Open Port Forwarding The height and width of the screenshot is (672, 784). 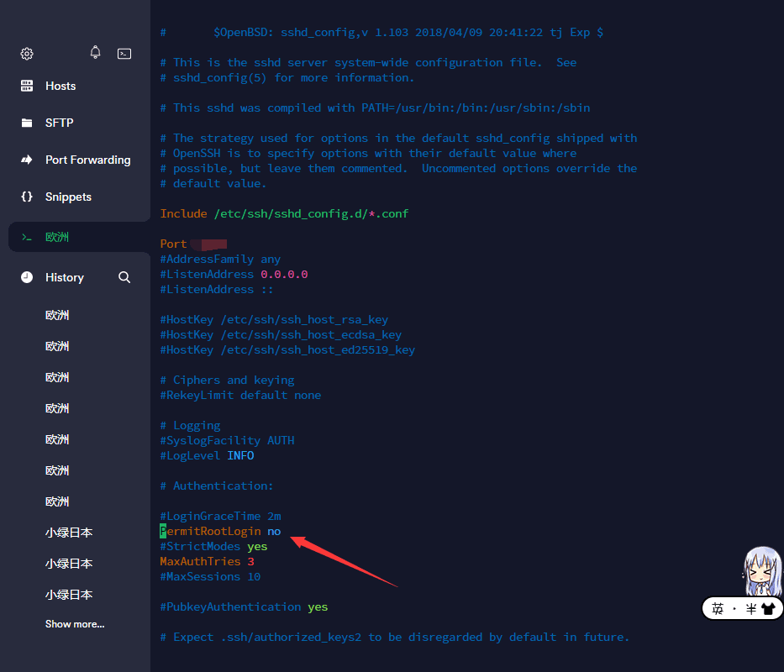click(x=87, y=160)
